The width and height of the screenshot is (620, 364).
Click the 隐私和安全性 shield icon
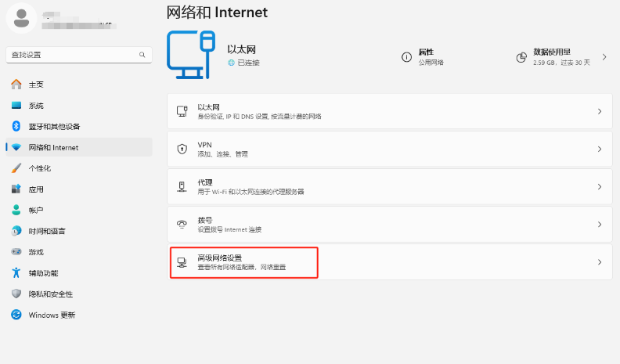(16, 294)
